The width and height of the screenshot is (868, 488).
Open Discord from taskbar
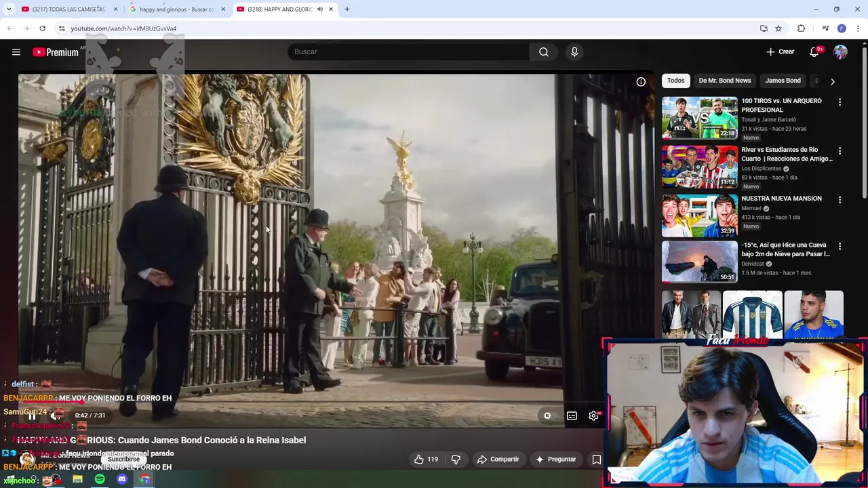click(122, 479)
